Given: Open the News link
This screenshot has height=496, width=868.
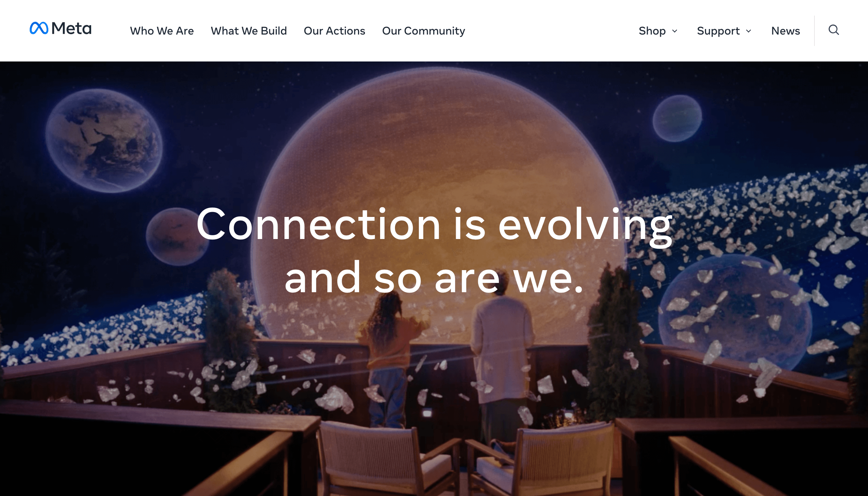Looking at the screenshot, I should 785,31.
